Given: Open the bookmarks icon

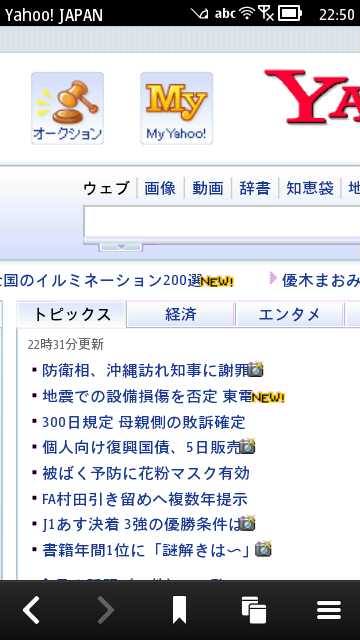Looking at the screenshot, I should coord(179,610).
